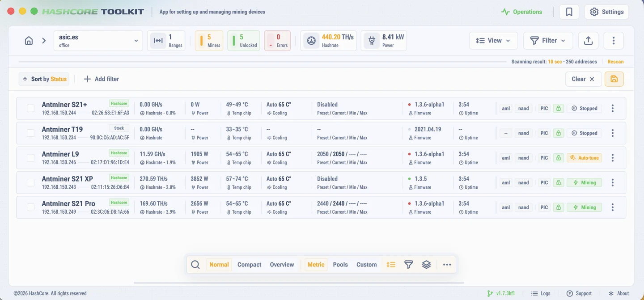
Task: Open more options dots in bottom toolbar
Action: point(447,265)
